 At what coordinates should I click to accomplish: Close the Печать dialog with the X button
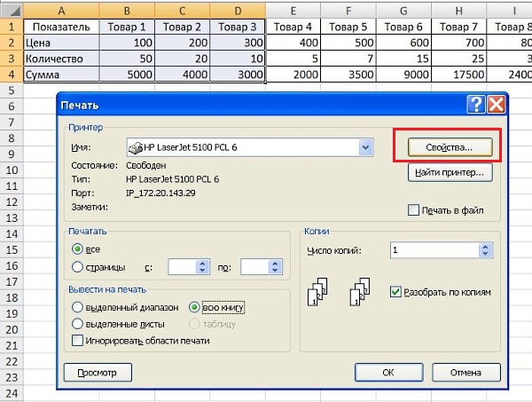pyautogui.click(x=496, y=105)
